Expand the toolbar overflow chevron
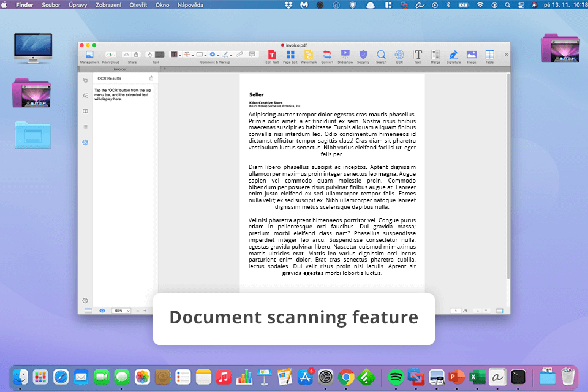This screenshot has width=588, height=392. [x=506, y=55]
